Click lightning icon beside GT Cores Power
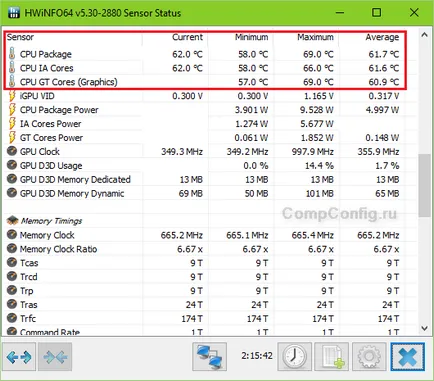The height and width of the screenshot is (381, 434). tap(12, 137)
